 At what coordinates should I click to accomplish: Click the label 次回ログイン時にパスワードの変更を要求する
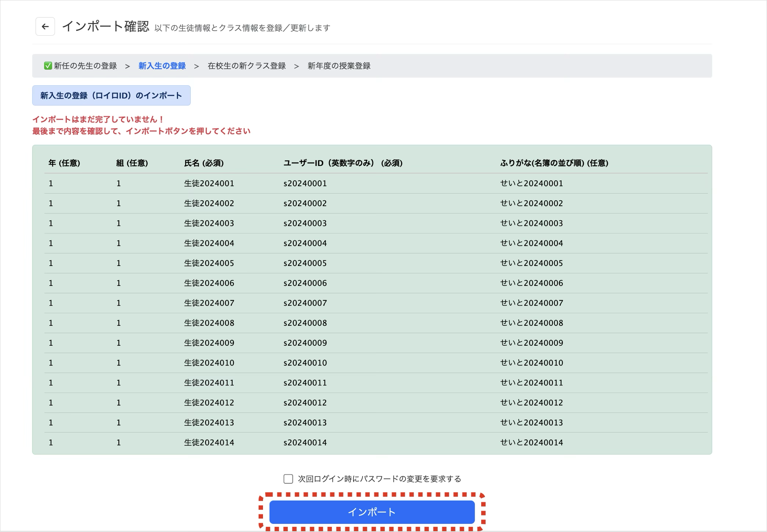pyautogui.click(x=379, y=479)
